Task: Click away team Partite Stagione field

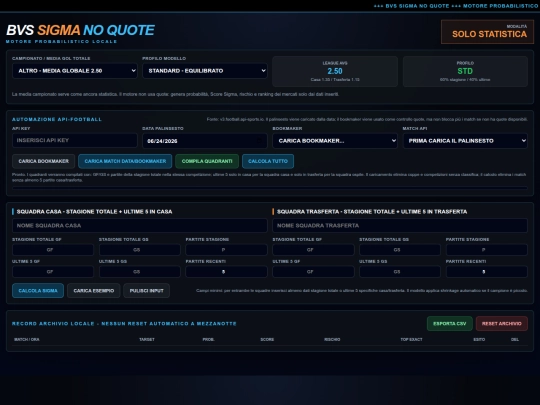Action: 487,250
